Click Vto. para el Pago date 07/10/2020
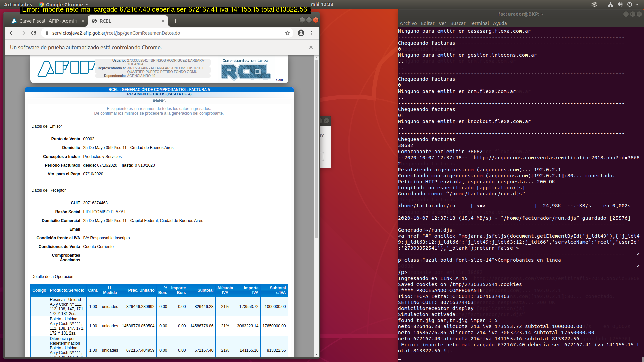The width and height of the screenshot is (644, 362). point(93,174)
